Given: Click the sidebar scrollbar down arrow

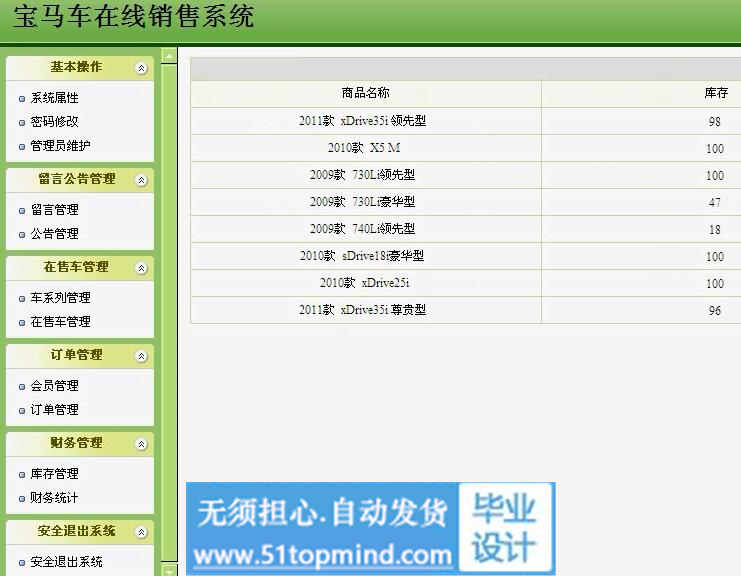Looking at the screenshot, I should pos(169,569).
